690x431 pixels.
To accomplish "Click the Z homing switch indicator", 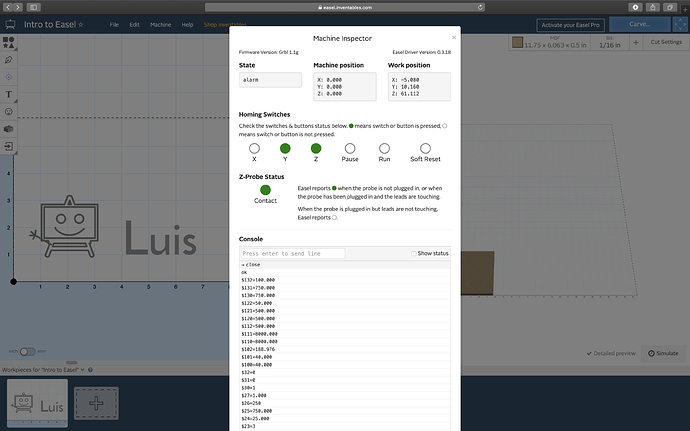I will (316, 148).
